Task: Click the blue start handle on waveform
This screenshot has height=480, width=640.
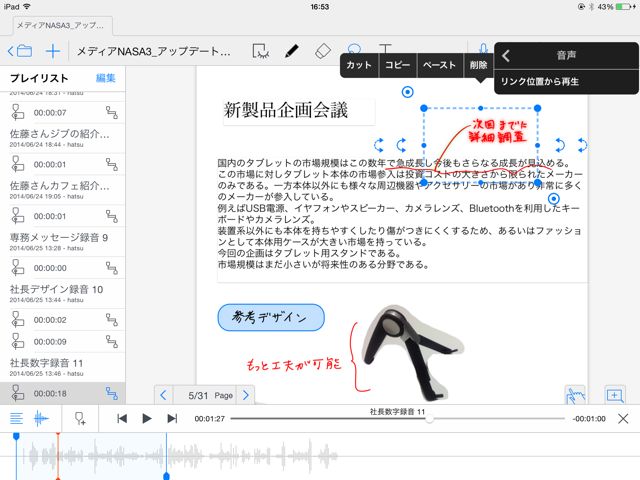Action: (x=16, y=436)
